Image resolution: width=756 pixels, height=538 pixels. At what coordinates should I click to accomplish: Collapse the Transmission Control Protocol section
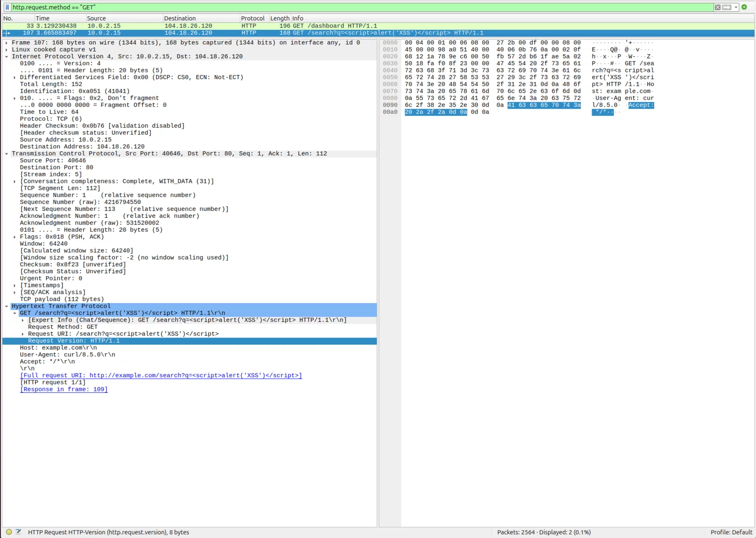coord(7,154)
